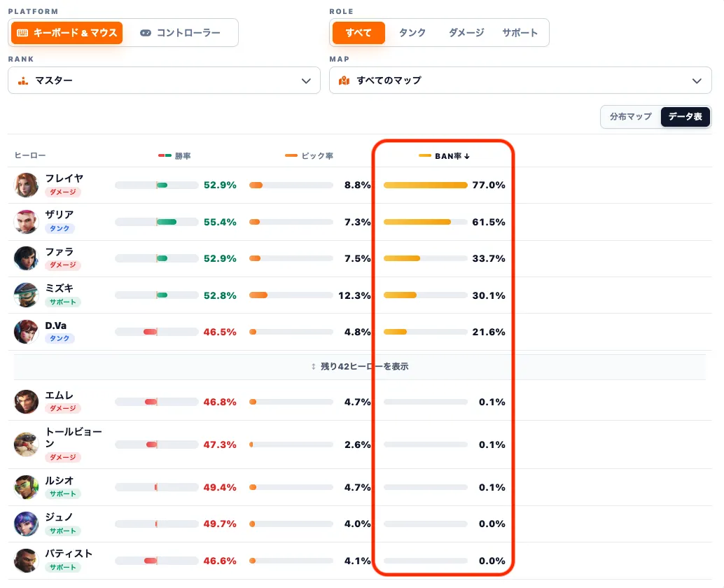The width and height of the screenshot is (724, 588).
Task: Click ザリア hero portrait
Action: click(27, 222)
